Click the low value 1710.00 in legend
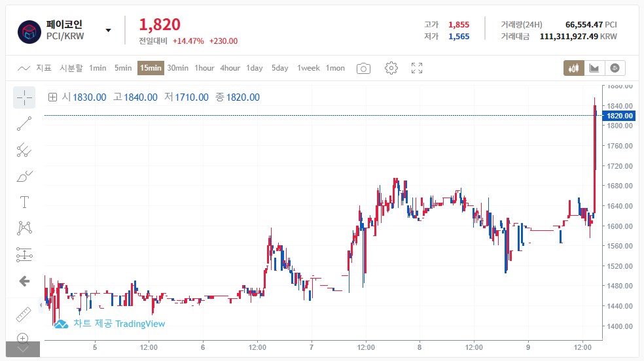 point(192,97)
